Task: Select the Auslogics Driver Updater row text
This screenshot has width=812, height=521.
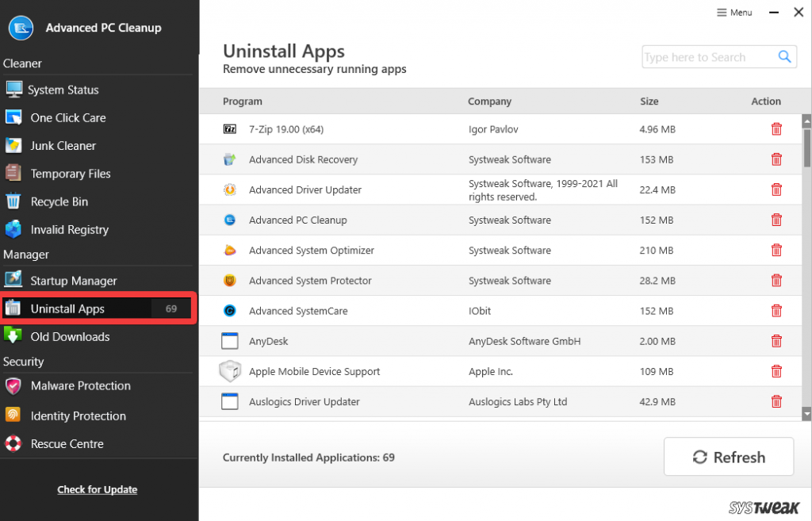Action: coord(304,401)
